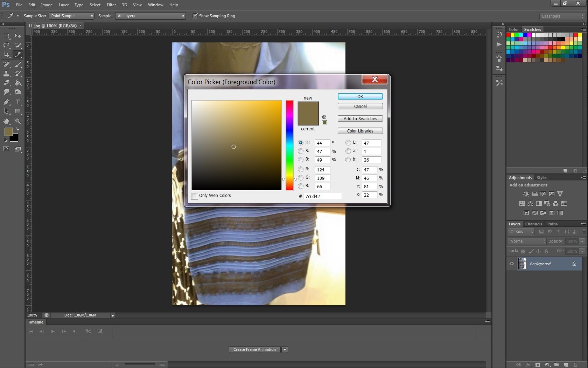This screenshot has height=368, width=588.
Task: Select the Hand tool
Action: coord(6,121)
